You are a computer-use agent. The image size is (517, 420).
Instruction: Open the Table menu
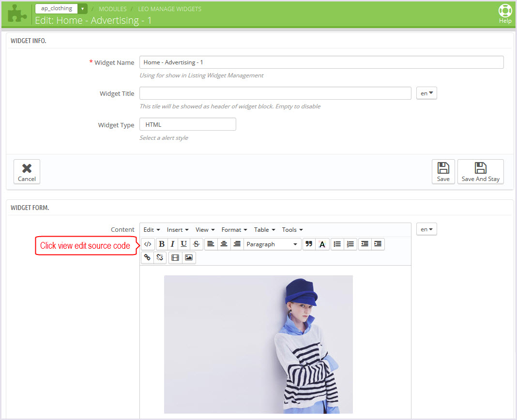265,230
